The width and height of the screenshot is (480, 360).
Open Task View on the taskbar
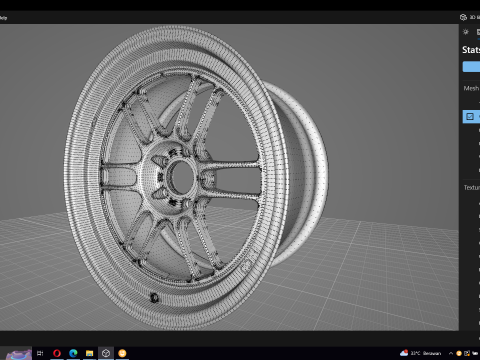(x=40, y=353)
